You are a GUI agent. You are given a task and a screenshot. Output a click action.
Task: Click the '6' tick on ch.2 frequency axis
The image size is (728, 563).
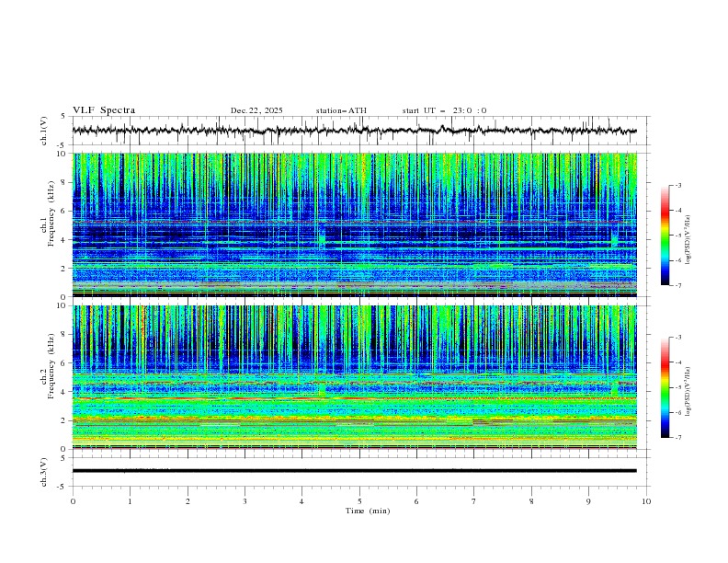coord(64,363)
